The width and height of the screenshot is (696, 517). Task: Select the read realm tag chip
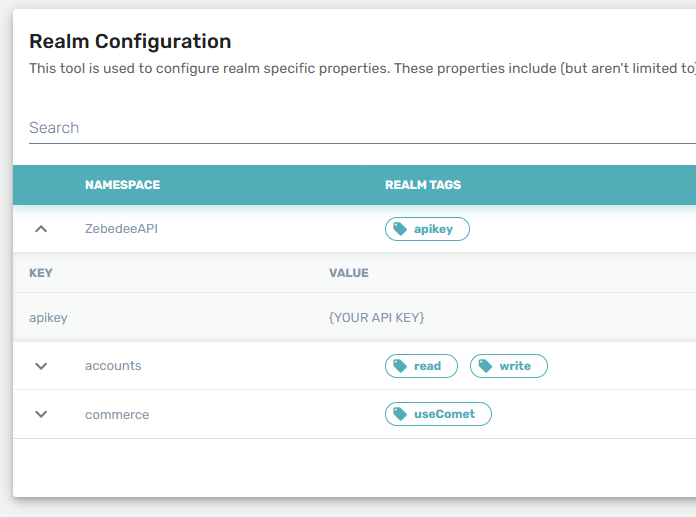coord(427,366)
